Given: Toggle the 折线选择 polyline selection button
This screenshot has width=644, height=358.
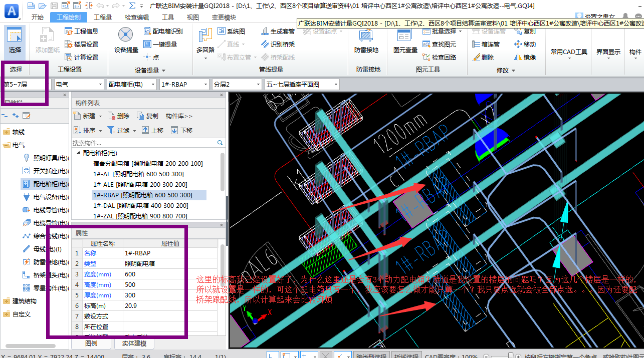Looking at the screenshot, I should pos(406,356).
